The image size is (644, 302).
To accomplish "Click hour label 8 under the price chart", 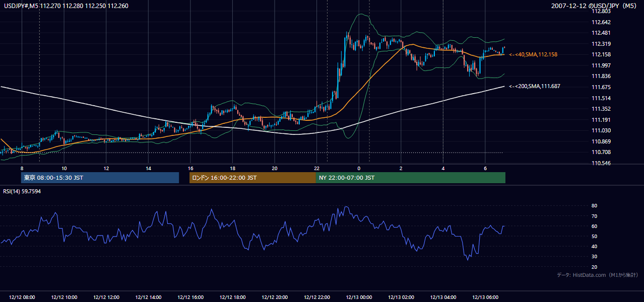I will pos(22,168).
